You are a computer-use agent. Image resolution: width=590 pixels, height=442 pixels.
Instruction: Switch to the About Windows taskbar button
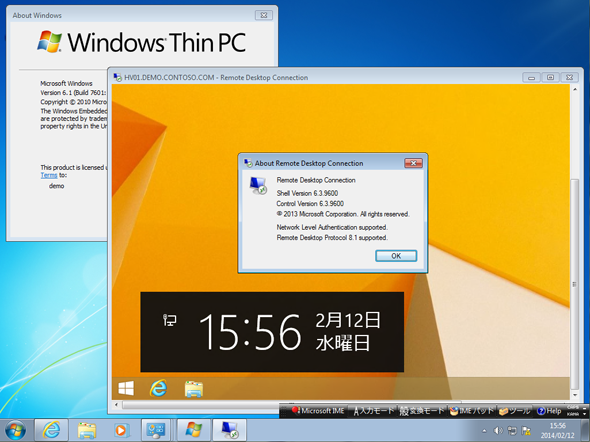(193, 430)
